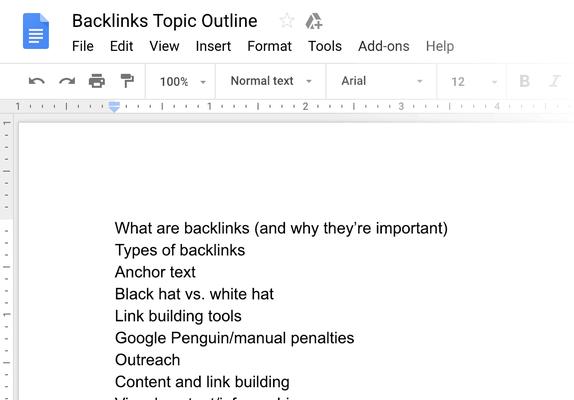Click the print icon in toolbar
The image size is (574, 400).
point(97,81)
